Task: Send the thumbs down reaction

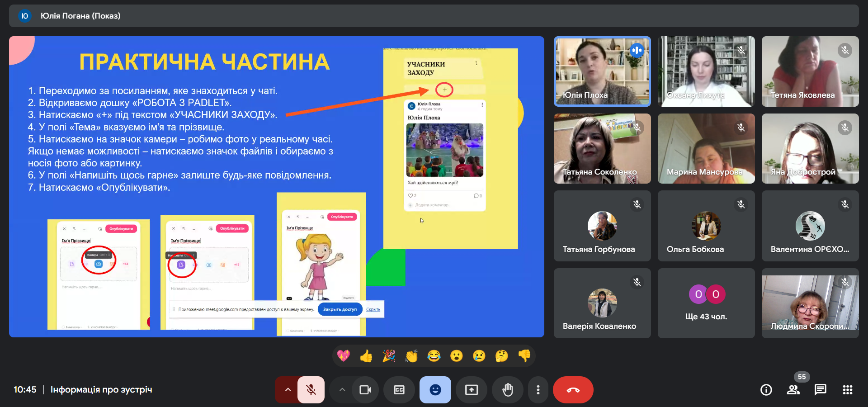Action: pos(524,356)
